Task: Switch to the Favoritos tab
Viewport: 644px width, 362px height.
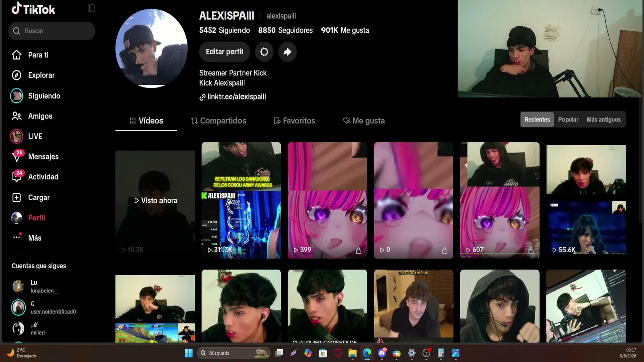Action: tap(294, 121)
